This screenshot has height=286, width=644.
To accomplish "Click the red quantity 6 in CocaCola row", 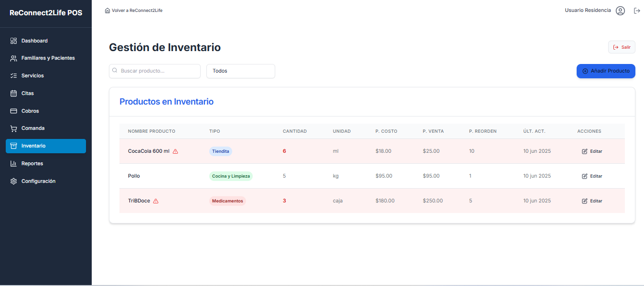I will pos(284,151).
